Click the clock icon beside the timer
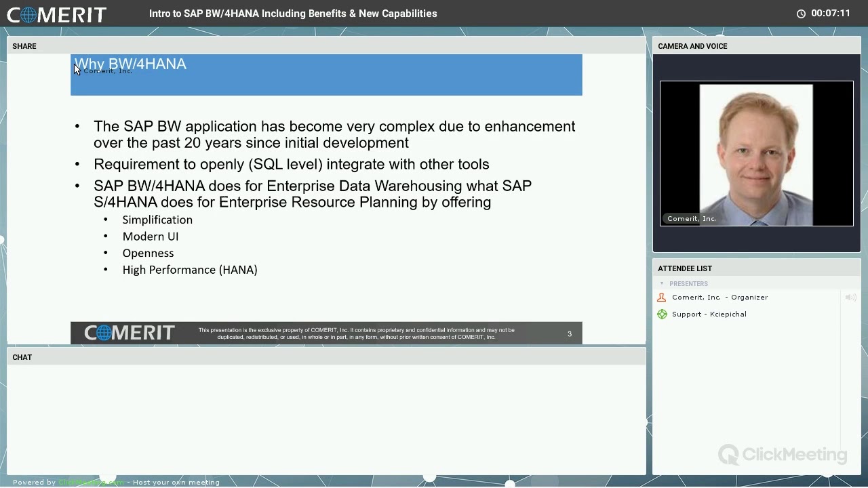The width and height of the screenshot is (868, 488). pos(801,14)
